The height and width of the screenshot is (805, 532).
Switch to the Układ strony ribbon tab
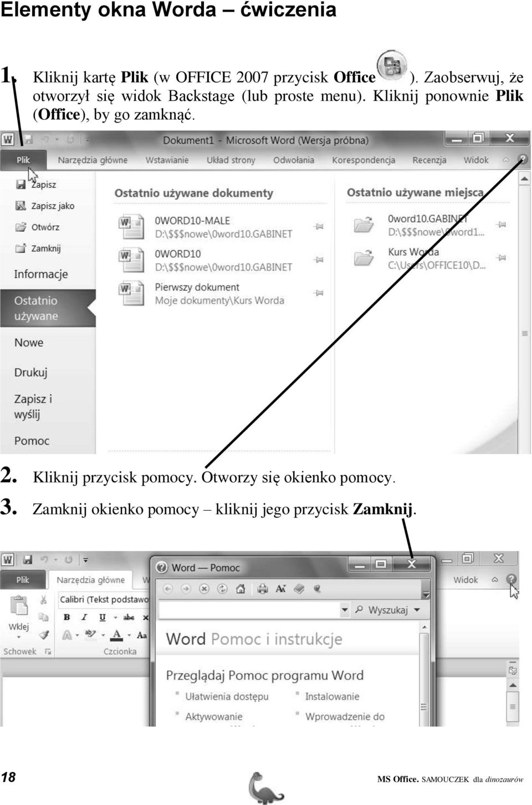(x=231, y=160)
